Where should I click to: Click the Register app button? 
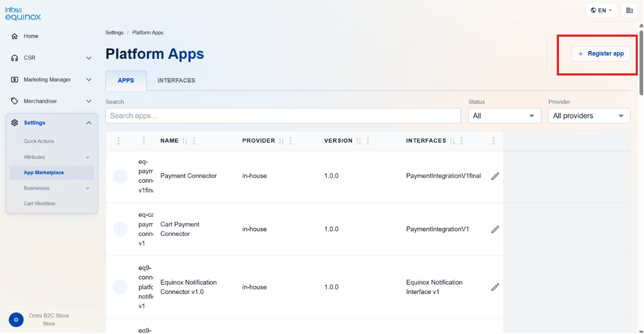point(601,54)
